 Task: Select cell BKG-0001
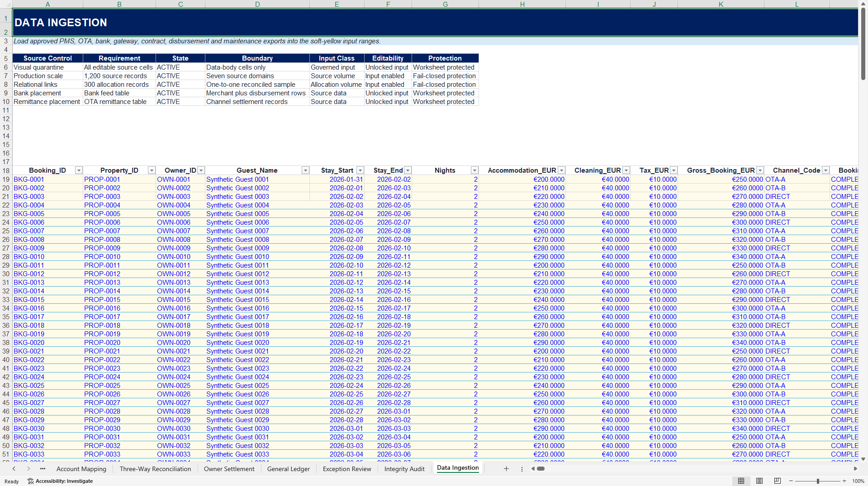tap(47, 179)
